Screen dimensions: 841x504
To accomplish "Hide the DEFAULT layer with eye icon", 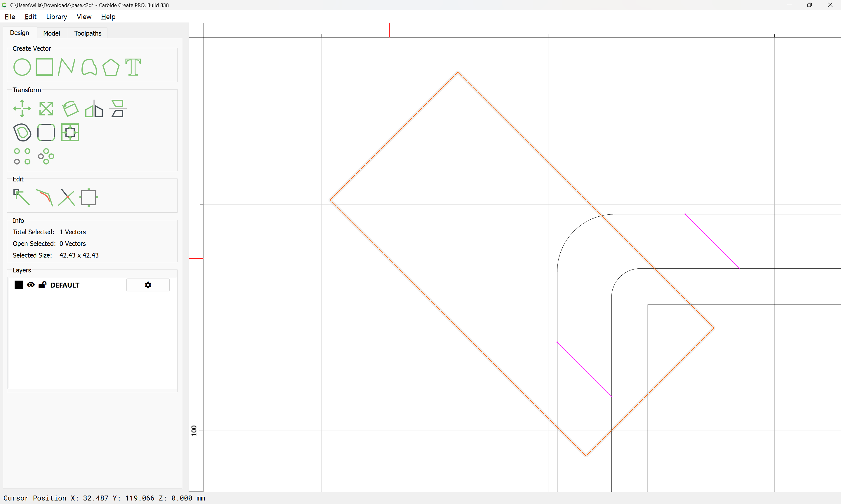I will point(31,285).
